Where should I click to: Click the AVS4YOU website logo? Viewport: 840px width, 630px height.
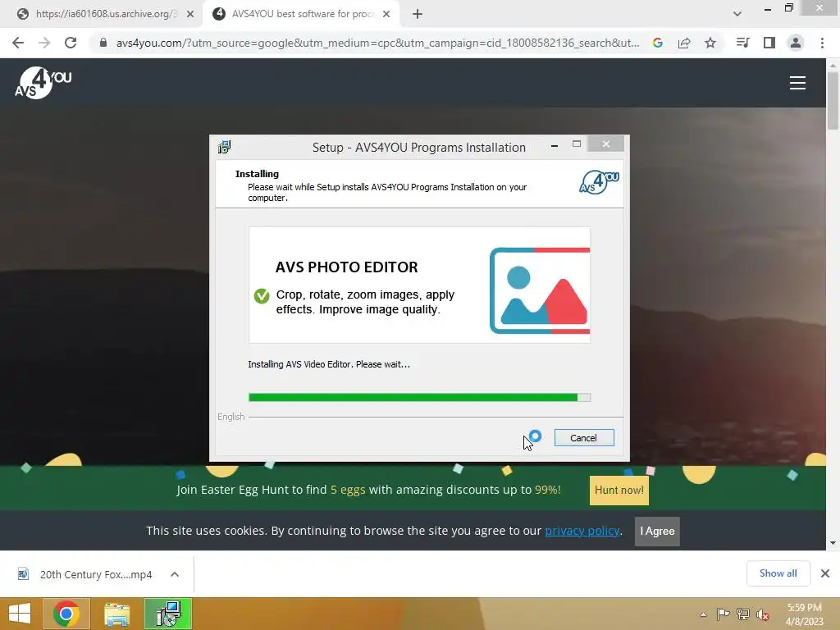tap(43, 83)
